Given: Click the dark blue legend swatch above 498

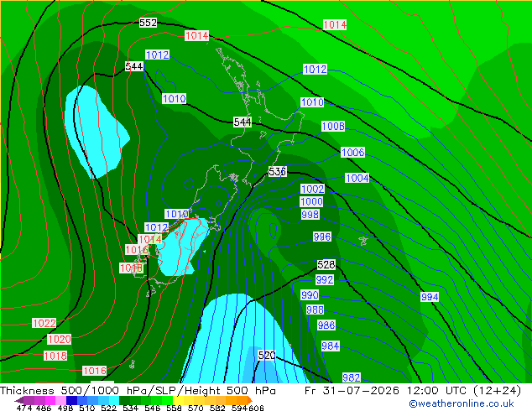Looking at the screenshot, I should [x=71, y=400].
